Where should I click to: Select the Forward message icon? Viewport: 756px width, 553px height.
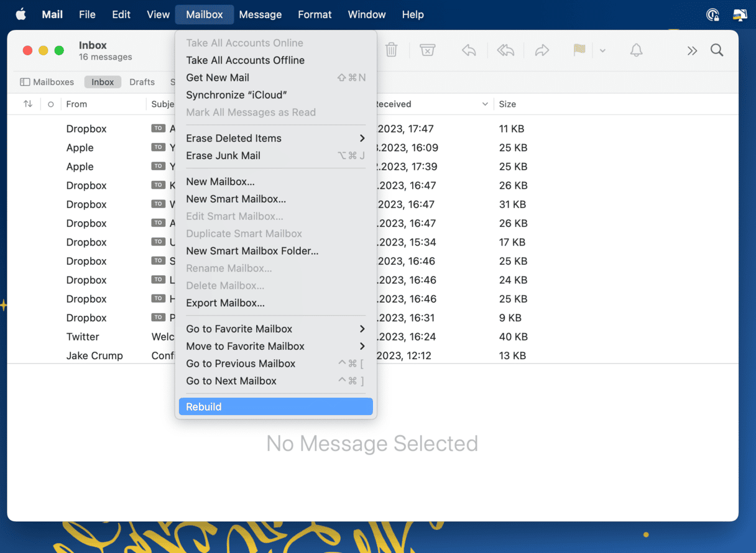[542, 50]
